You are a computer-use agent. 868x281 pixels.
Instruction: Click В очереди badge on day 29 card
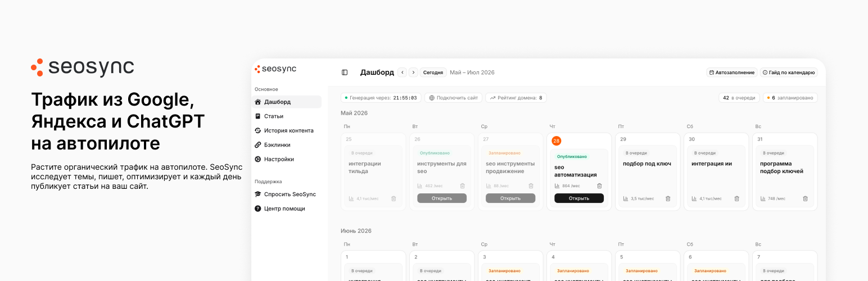coord(636,153)
